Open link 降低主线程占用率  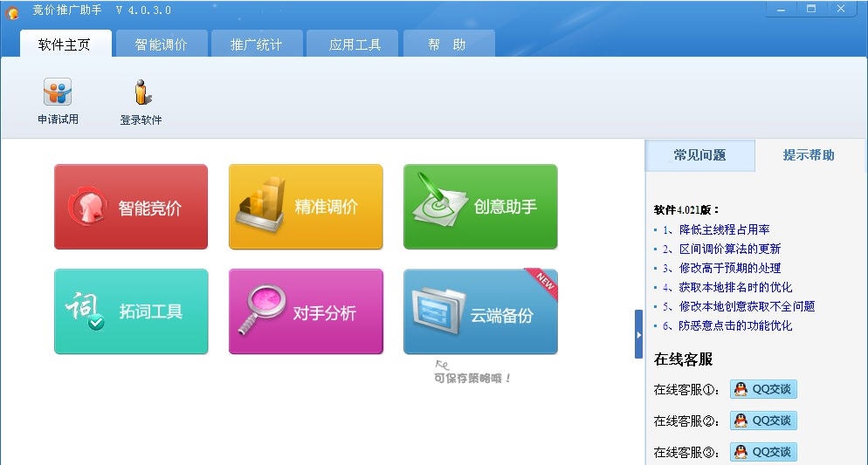(724, 229)
